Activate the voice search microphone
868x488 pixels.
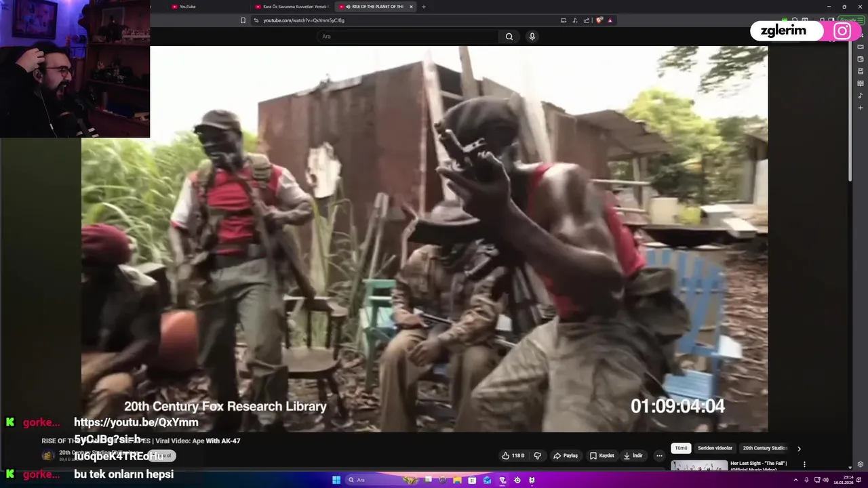pyautogui.click(x=532, y=37)
